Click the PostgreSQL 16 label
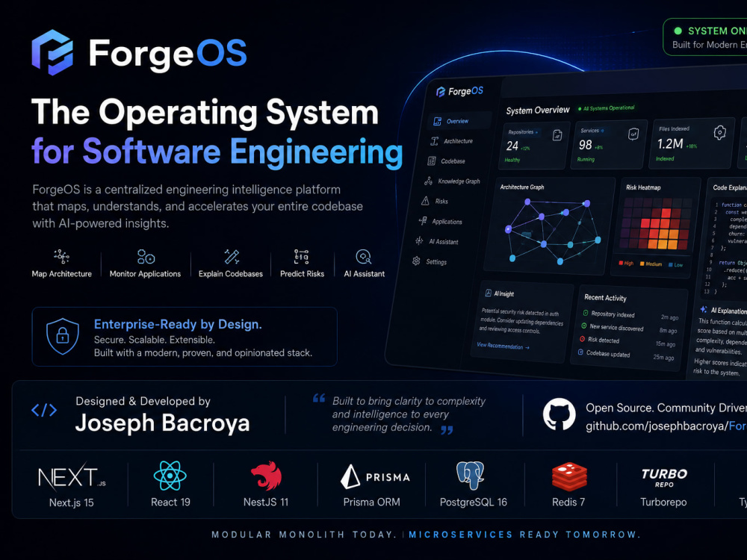This screenshot has height=560, width=747. click(x=473, y=502)
